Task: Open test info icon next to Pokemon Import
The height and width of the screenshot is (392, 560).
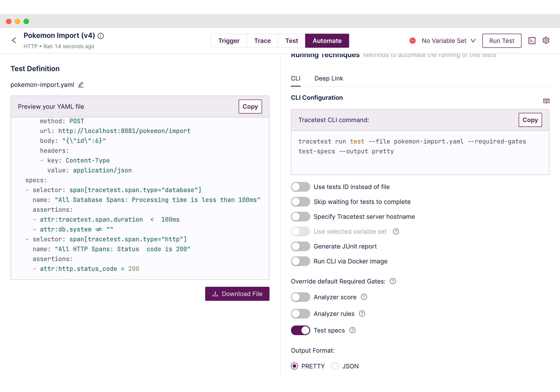Action: 101,36
